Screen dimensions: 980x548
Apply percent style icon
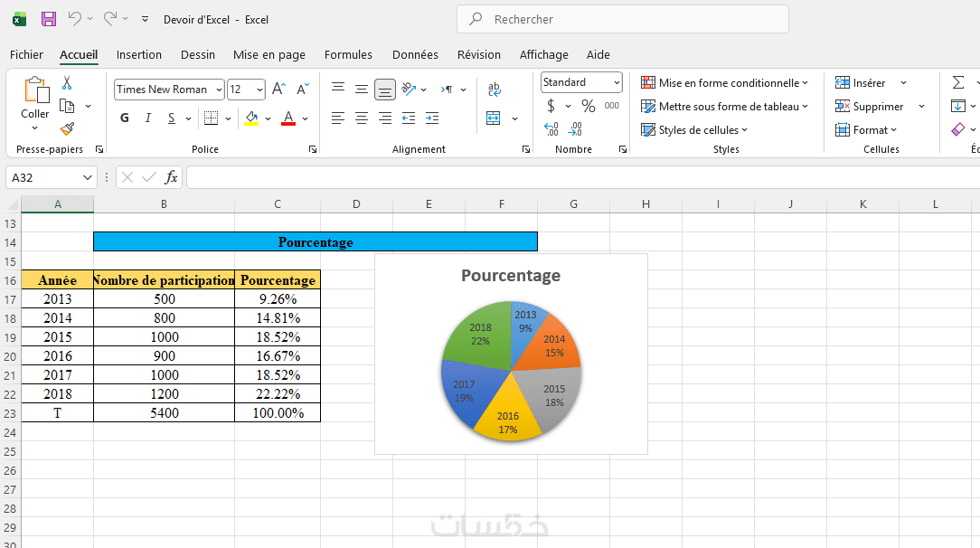589,106
